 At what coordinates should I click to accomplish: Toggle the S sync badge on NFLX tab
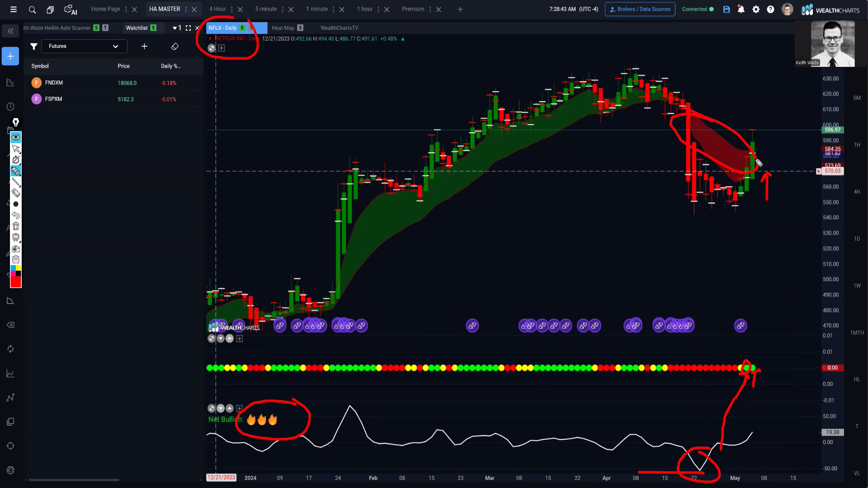click(x=242, y=28)
